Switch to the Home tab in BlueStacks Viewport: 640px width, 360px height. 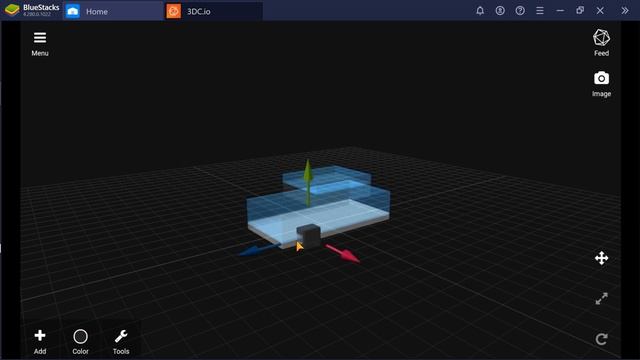[x=113, y=11]
